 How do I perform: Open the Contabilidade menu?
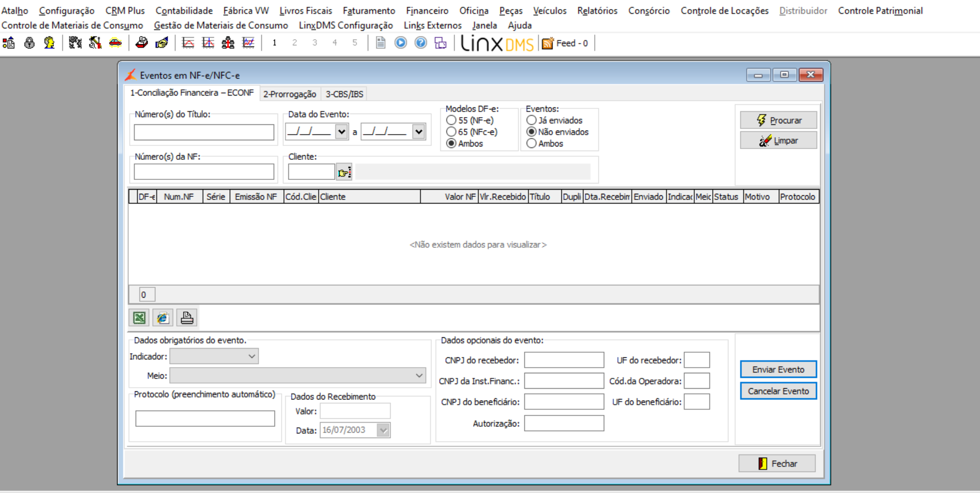tap(184, 11)
